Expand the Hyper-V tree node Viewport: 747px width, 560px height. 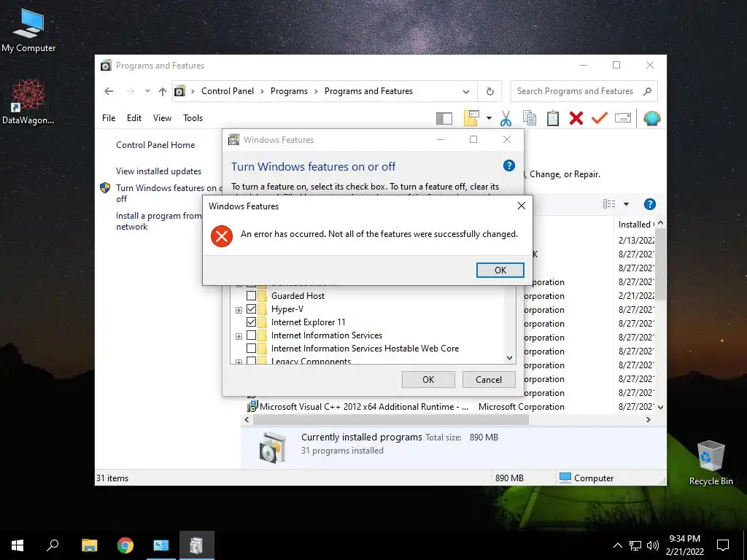[239, 310]
